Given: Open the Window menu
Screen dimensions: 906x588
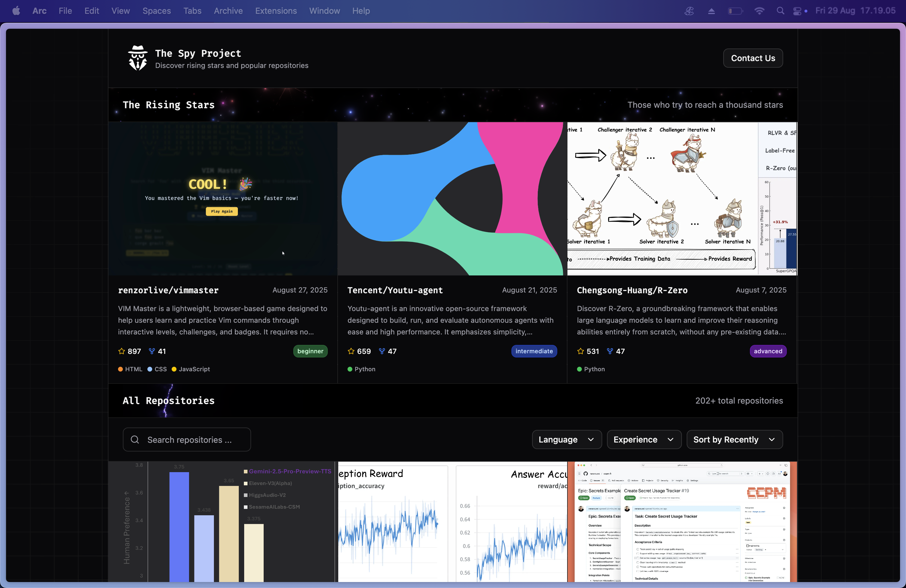Looking at the screenshot, I should (324, 11).
